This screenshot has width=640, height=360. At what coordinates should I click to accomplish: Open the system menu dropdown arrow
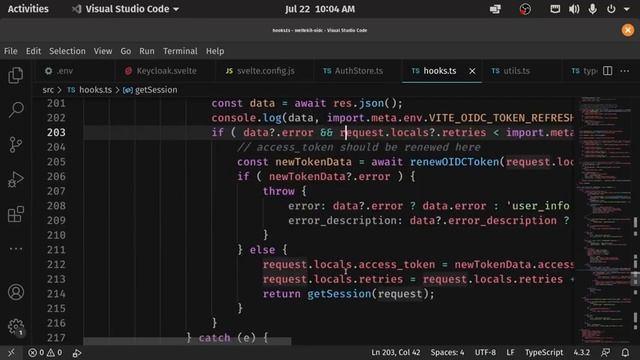click(x=627, y=9)
